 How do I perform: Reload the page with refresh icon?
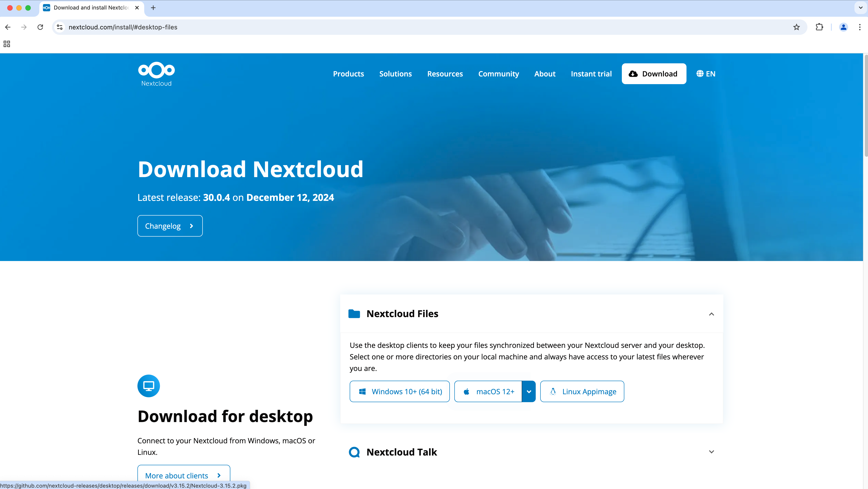pos(40,27)
